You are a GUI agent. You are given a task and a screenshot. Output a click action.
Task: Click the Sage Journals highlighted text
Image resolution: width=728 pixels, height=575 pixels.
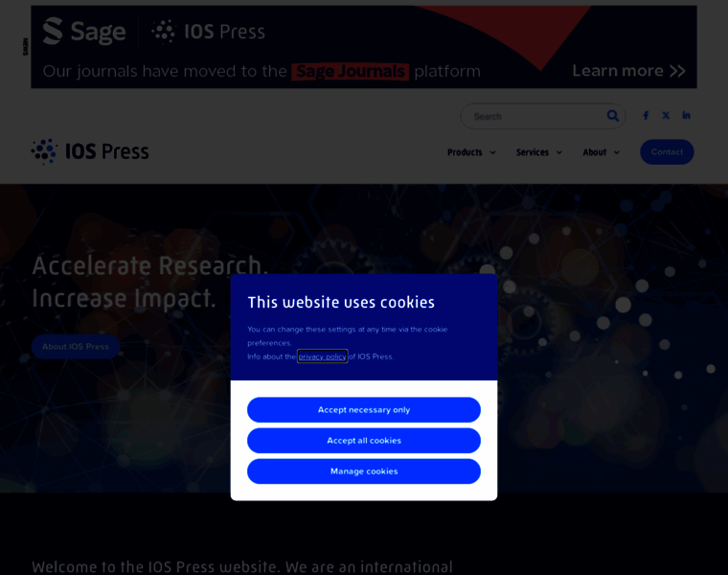tap(350, 72)
